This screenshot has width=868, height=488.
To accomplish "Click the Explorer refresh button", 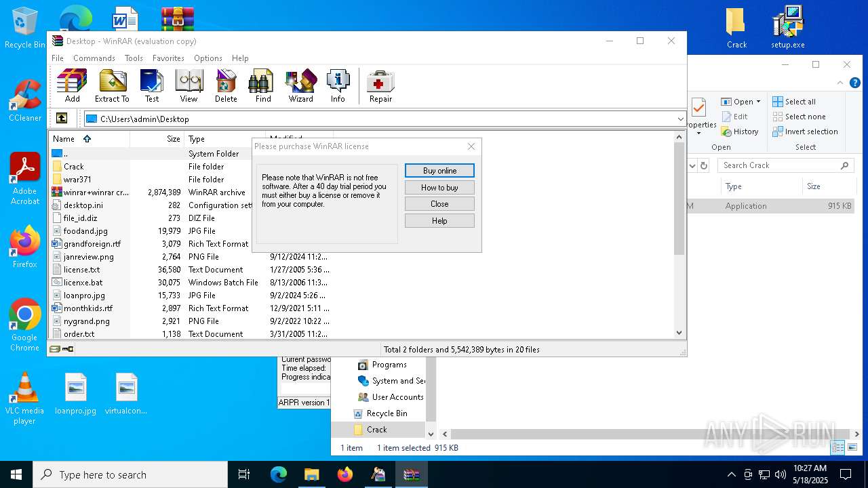I will click(x=704, y=165).
